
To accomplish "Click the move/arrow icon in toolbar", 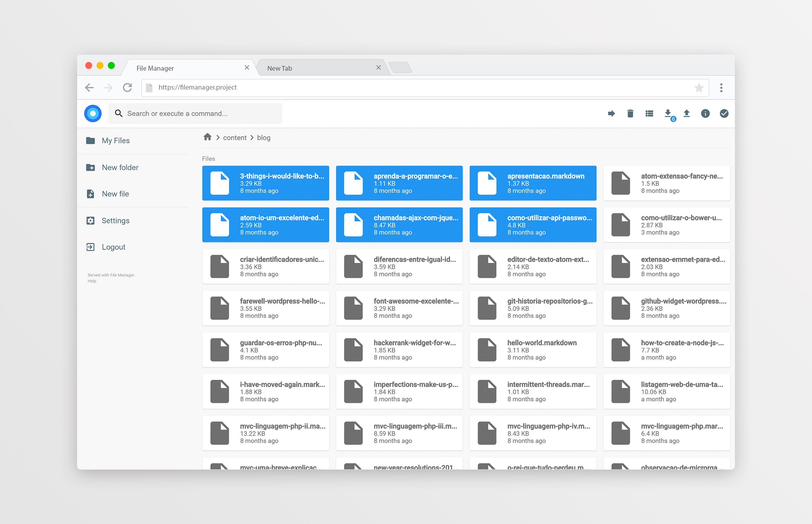I will (612, 114).
